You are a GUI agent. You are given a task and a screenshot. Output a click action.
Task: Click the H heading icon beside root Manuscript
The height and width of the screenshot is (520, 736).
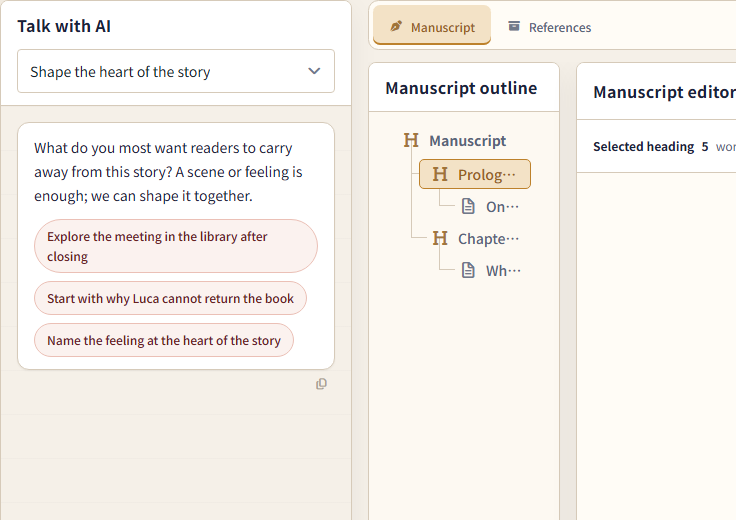coord(411,140)
